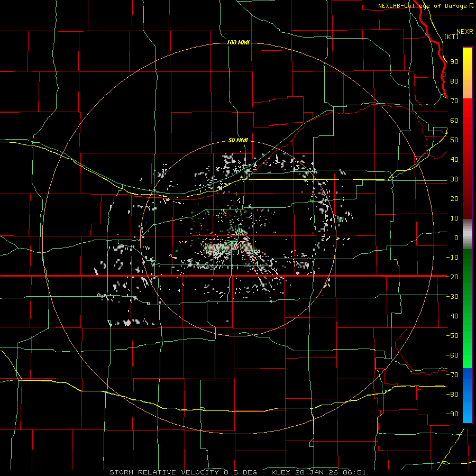Click the KUEX radar station identifier
The width and height of the screenshot is (476, 476).
click(x=281, y=472)
